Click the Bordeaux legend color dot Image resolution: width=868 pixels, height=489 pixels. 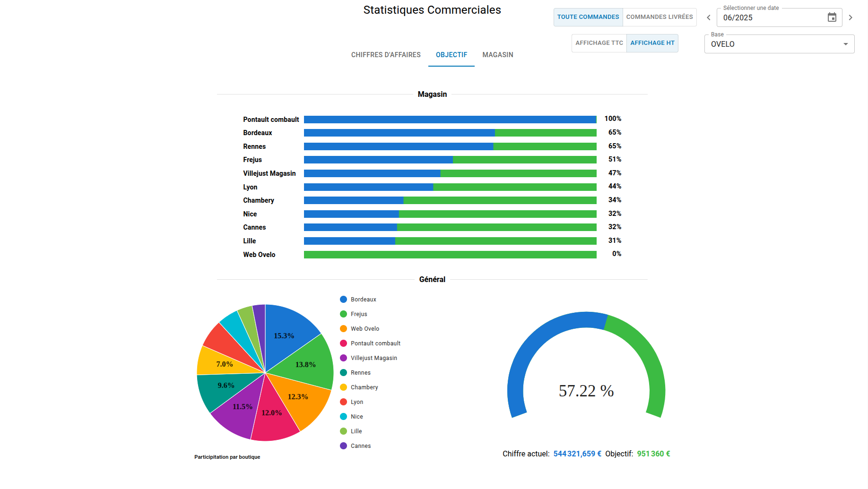343,299
